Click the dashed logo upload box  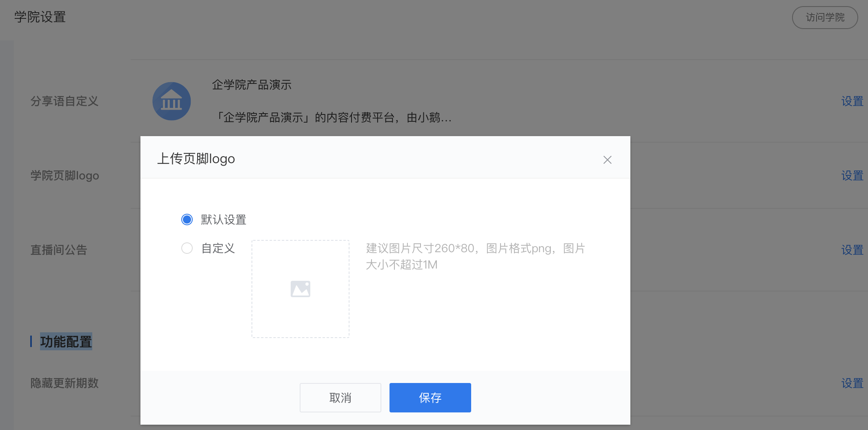coord(300,289)
